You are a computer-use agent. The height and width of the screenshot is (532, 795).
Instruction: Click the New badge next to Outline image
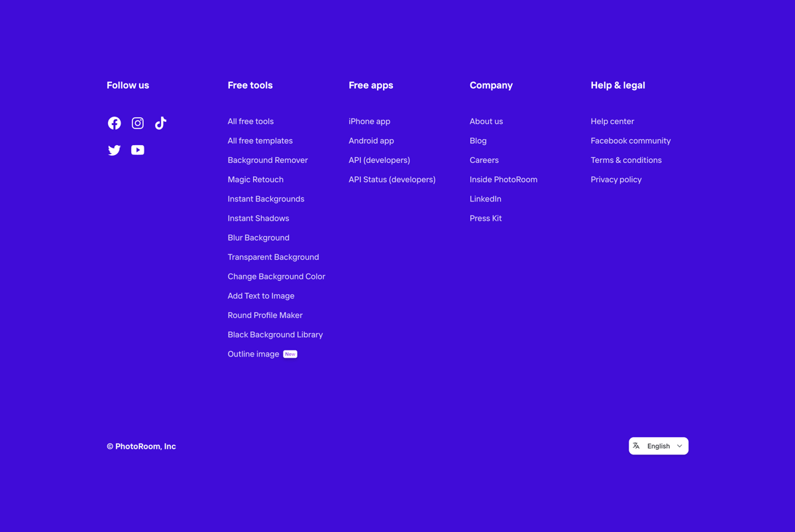tap(290, 354)
